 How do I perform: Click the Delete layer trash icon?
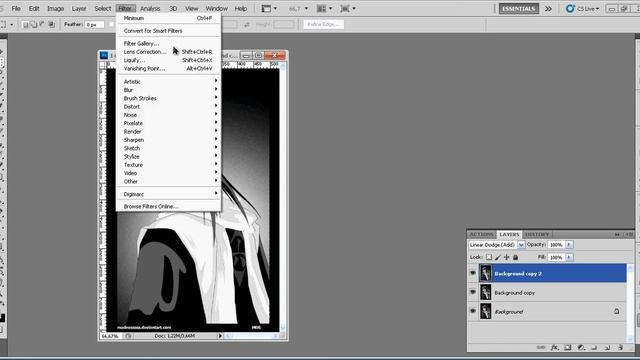tap(620, 347)
